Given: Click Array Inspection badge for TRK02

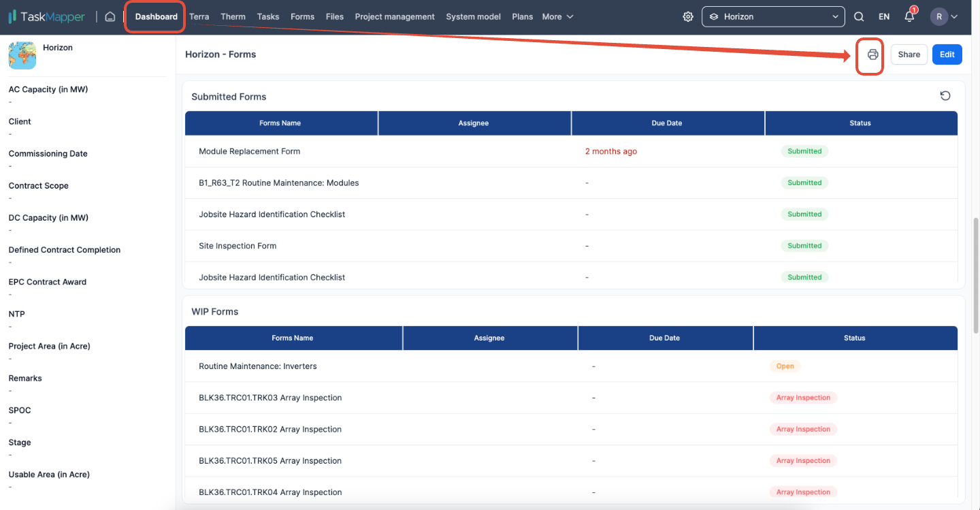Looking at the screenshot, I should 803,429.
